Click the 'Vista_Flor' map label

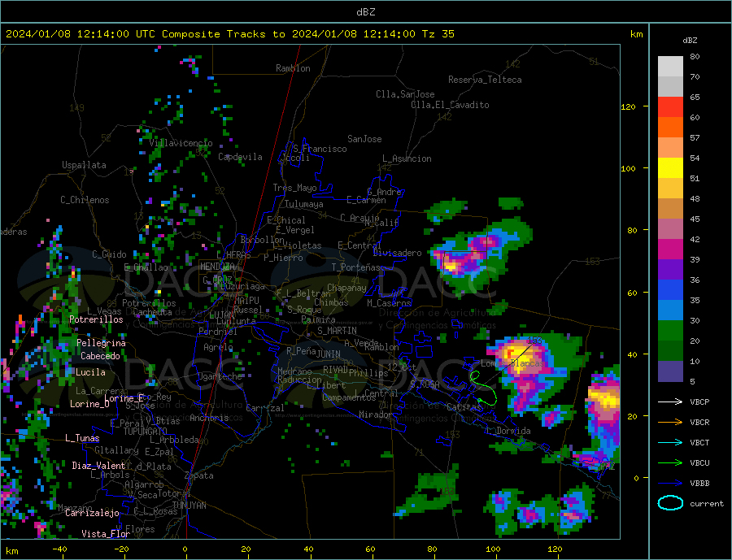point(106,534)
